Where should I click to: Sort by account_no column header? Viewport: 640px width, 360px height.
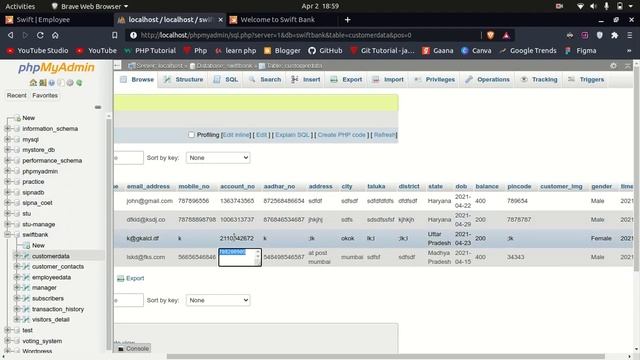pos(238,187)
